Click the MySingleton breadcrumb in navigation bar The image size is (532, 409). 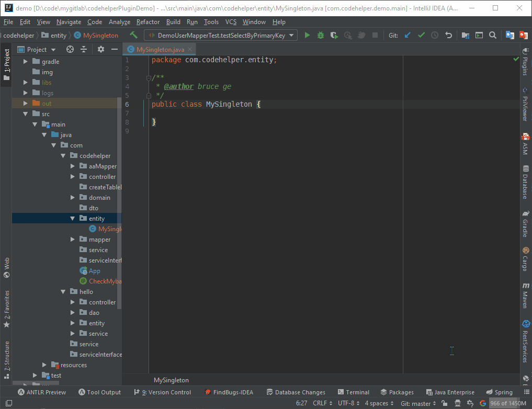(x=96, y=35)
